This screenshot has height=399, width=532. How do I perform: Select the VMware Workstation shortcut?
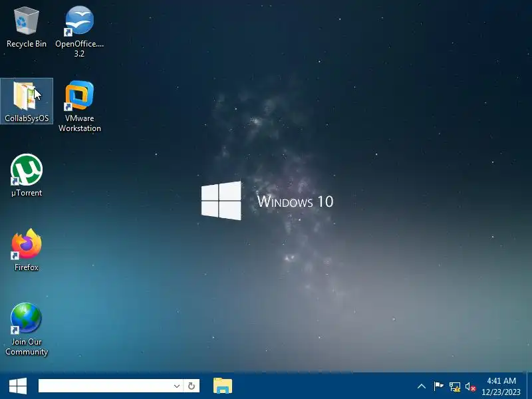(x=79, y=106)
